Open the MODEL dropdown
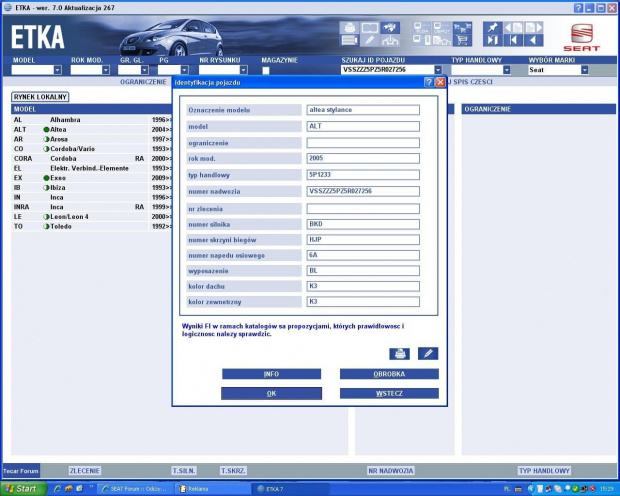The width and height of the screenshot is (620, 496). click(x=58, y=70)
